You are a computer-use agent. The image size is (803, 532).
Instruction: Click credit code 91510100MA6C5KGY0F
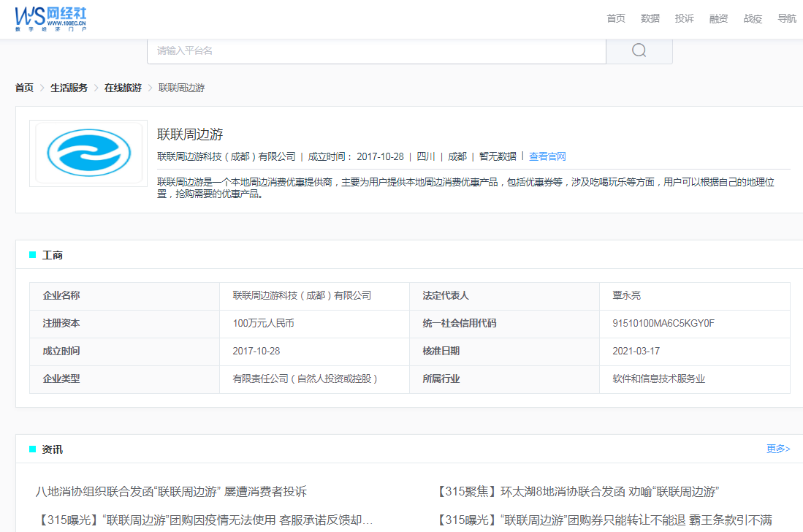coord(663,323)
